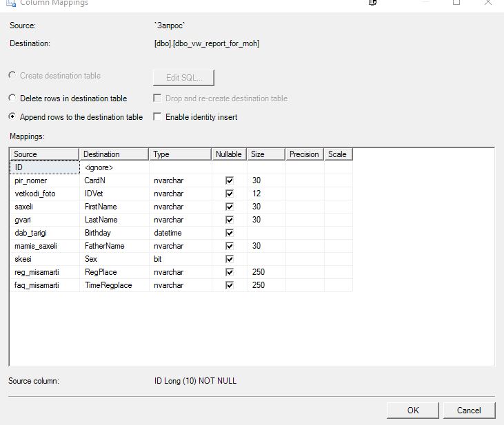Select the vetkodi_foto source cell
The height and width of the screenshot is (425, 504).
click(x=44, y=194)
